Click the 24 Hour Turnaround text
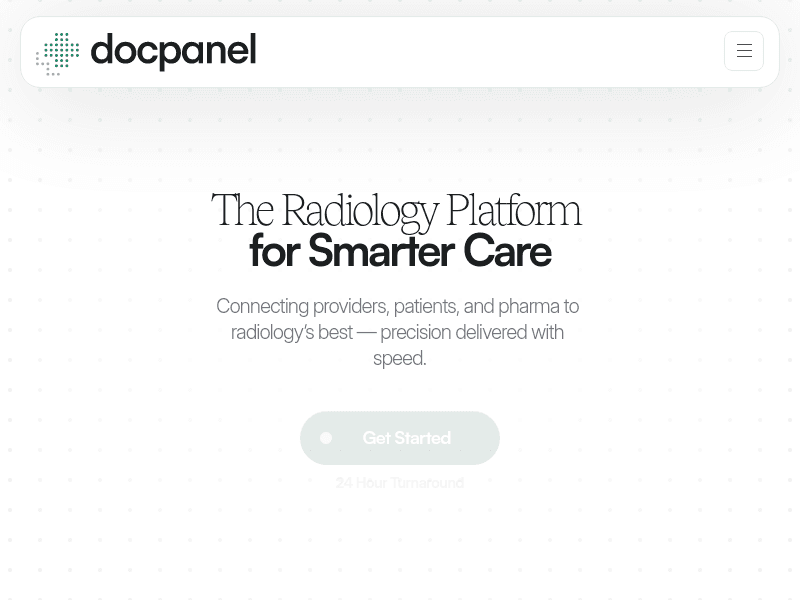 (400, 483)
